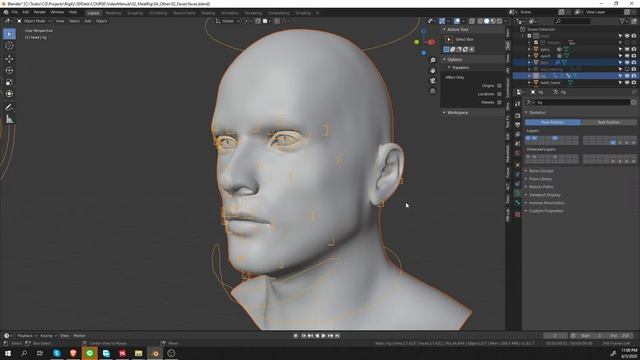640x360 pixels.
Task: Open the timeline Keying popover
Action: click(x=48, y=336)
